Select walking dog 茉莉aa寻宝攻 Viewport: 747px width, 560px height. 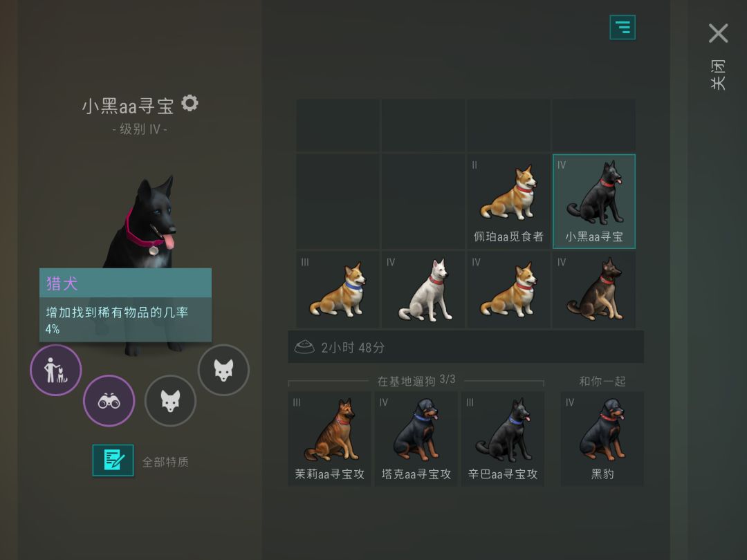(330, 438)
